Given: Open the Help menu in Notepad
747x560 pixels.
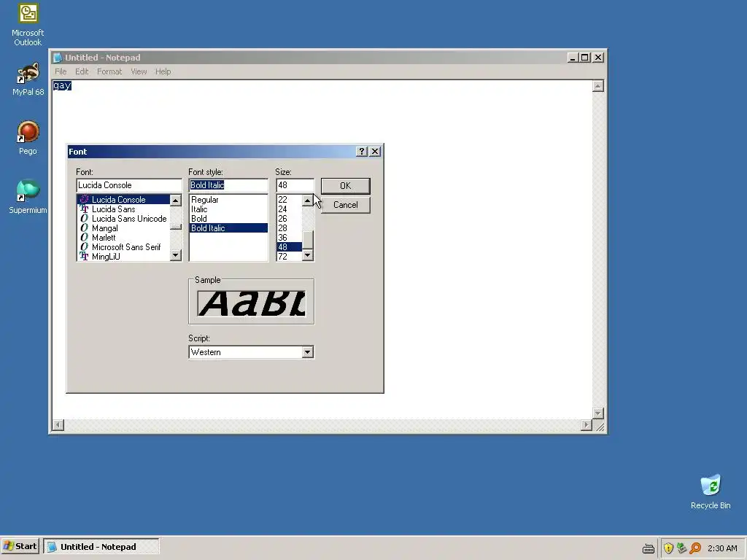Looking at the screenshot, I should point(163,71).
